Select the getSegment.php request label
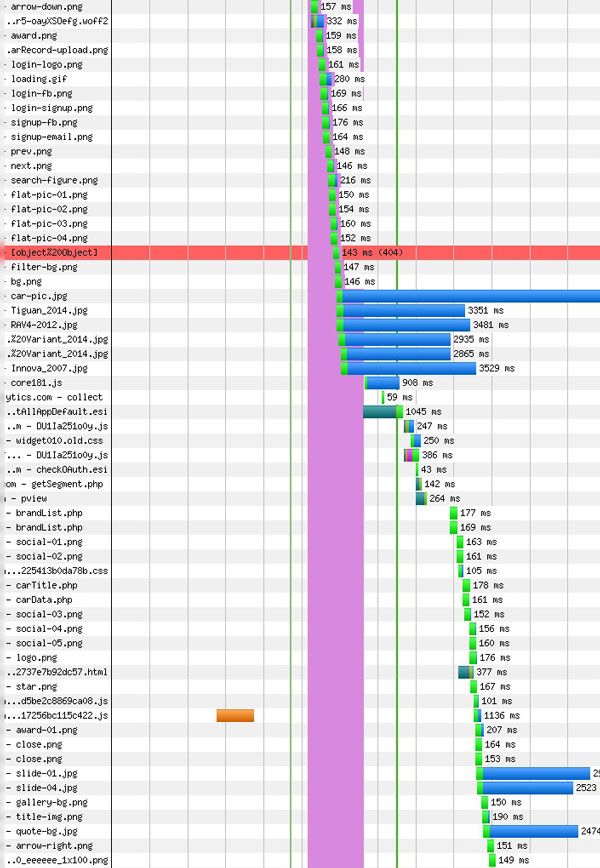Viewport: 600px width, 868px height. tap(54, 484)
